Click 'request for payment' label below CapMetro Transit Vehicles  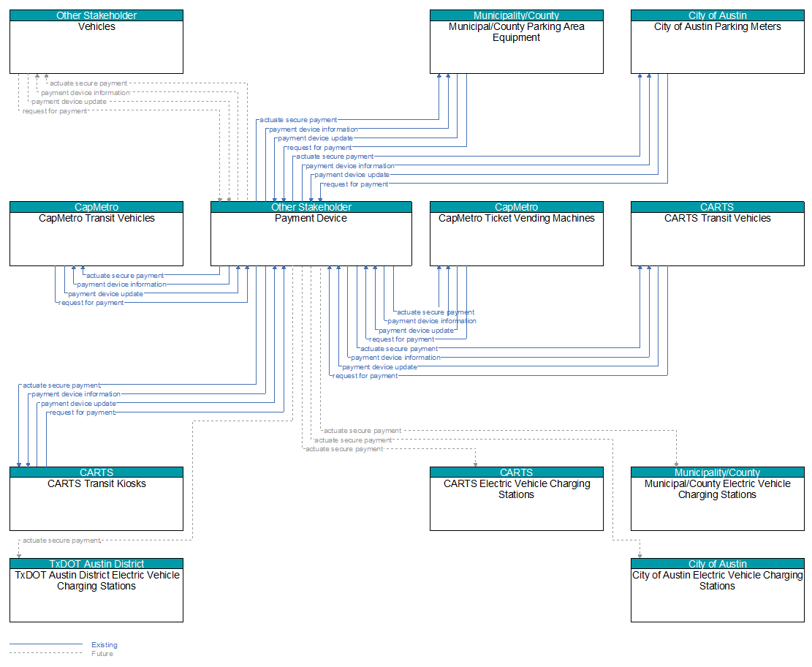click(x=91, y=303)
